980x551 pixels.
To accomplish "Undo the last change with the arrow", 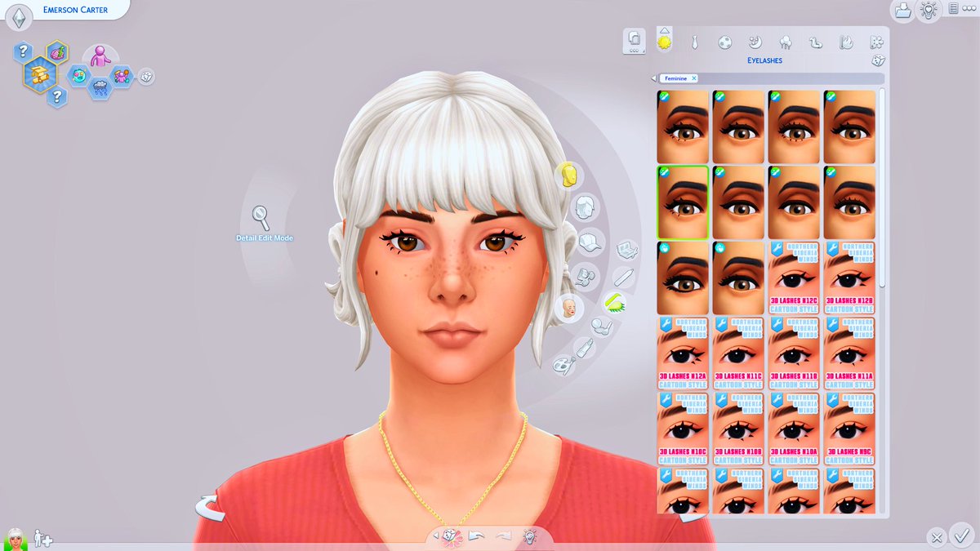I will pos(476,536).
